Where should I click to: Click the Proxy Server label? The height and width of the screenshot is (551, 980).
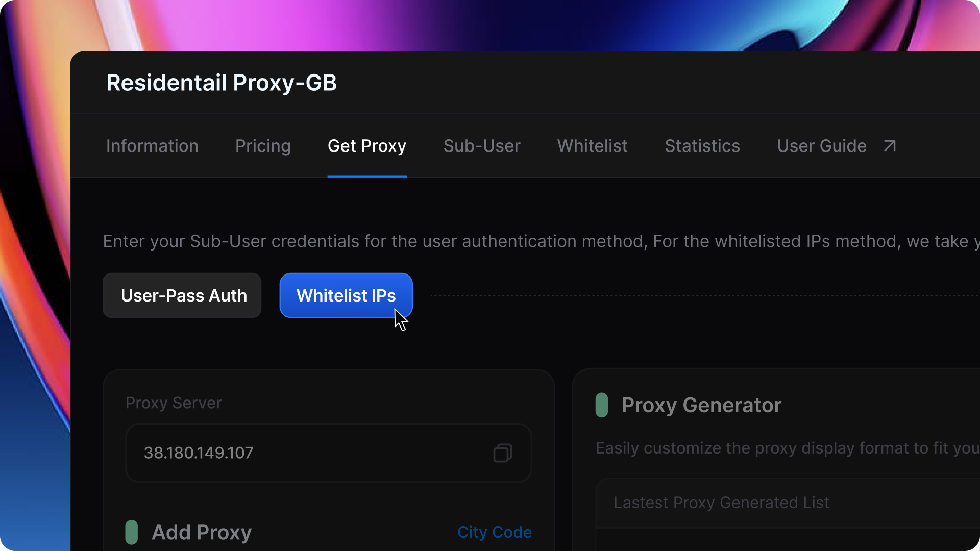click(x=174, y=403)
